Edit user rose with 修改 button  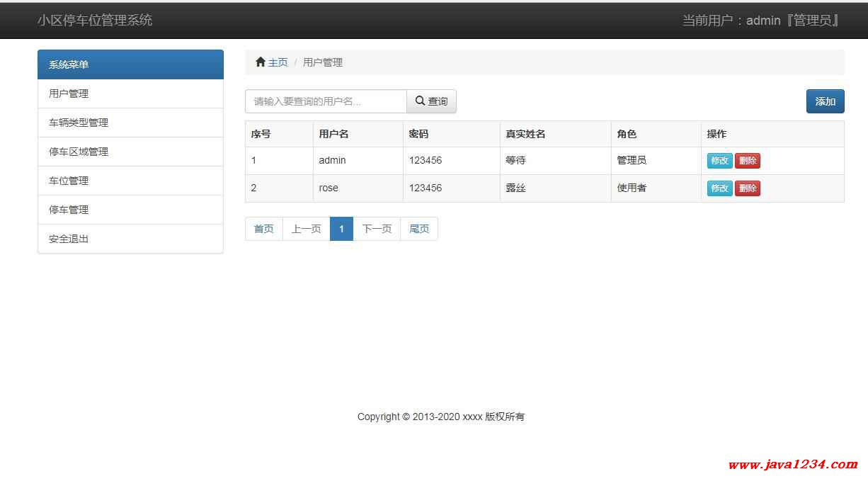[719, 188]
